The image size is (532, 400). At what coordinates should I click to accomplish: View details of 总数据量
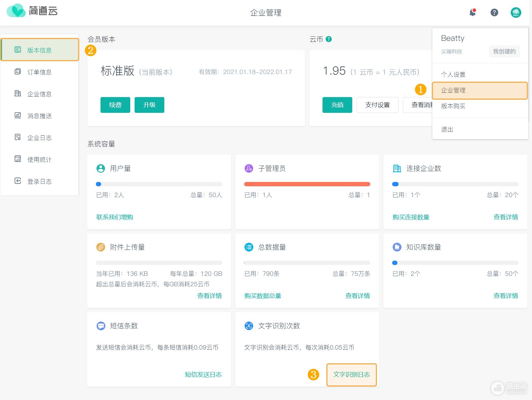tap(357, 296)
